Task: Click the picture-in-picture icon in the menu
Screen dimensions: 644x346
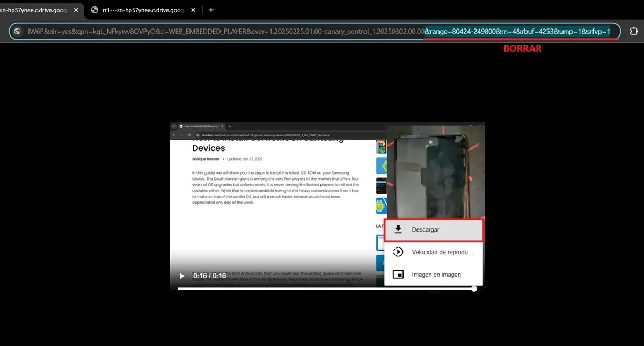Action: (x=398, y=275)
